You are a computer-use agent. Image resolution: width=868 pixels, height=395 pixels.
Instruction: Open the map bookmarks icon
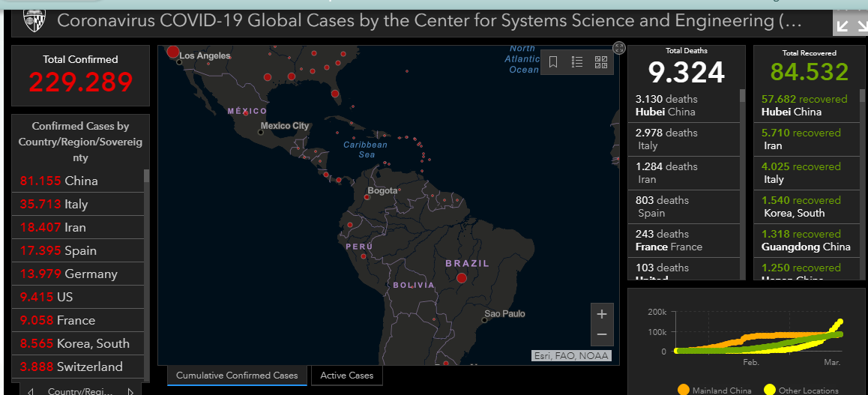pos(553,62)
